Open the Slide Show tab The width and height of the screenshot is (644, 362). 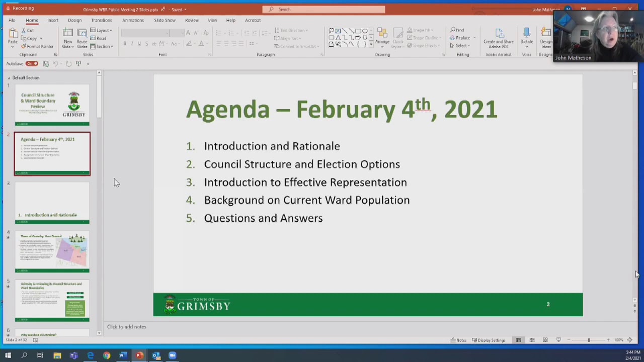pyautogui.click(x=165, y=21)
